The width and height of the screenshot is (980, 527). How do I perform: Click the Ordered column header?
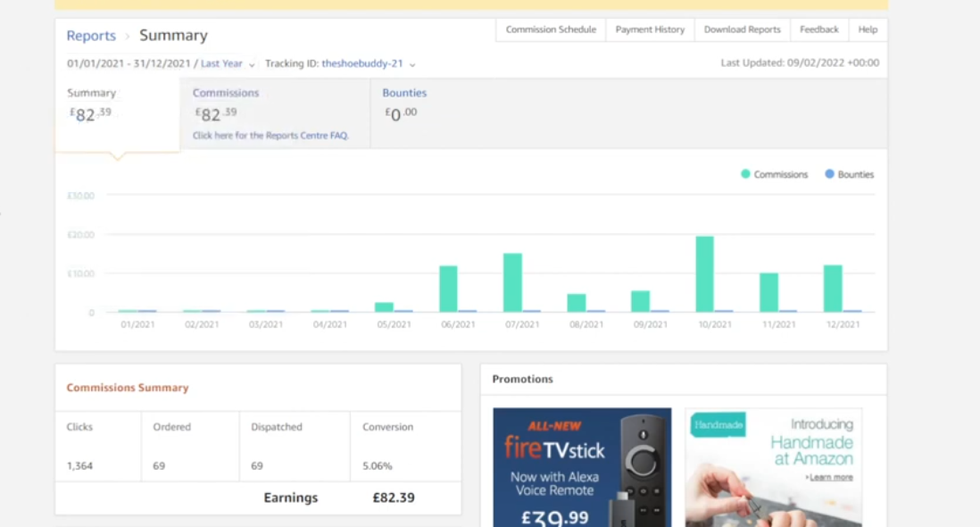click(172, 427)
